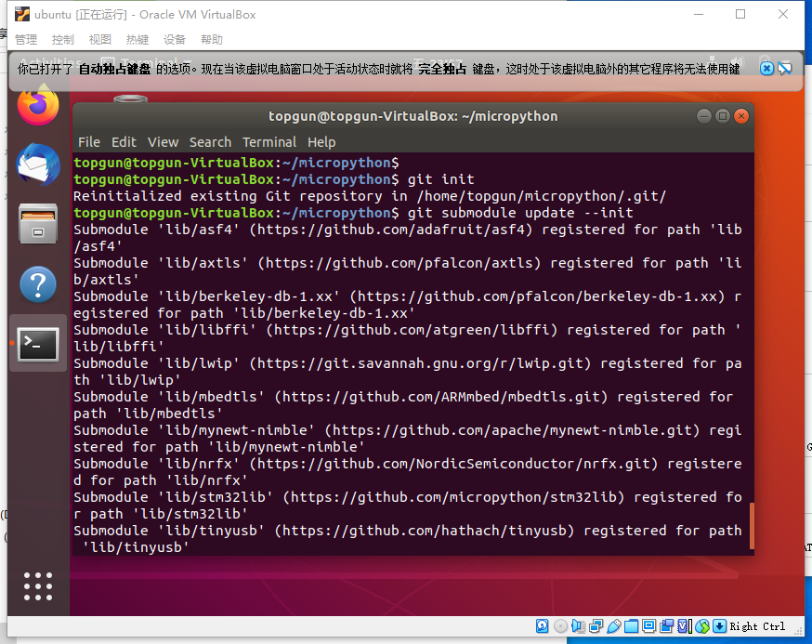Click the don't-show-again notification icon
The width and height of the screenshot is (812, 644).
[785, 69]
